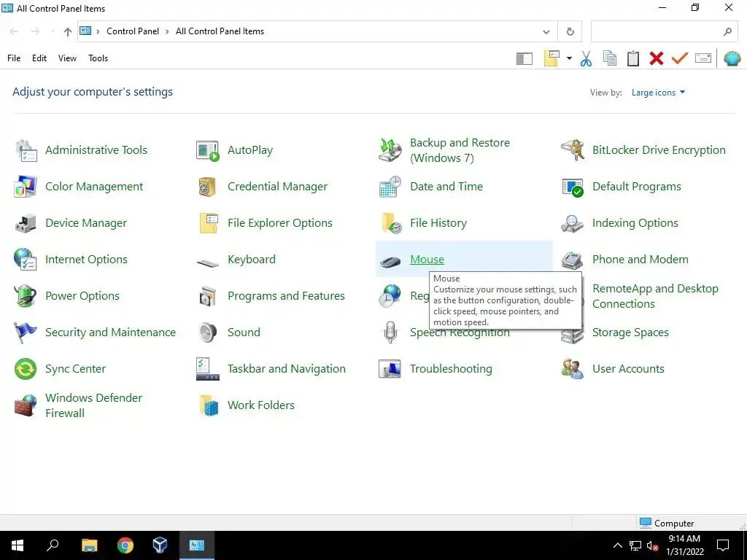Open Google Chrome from the taskbar
The image size is (747, 560).
(125, 545)
